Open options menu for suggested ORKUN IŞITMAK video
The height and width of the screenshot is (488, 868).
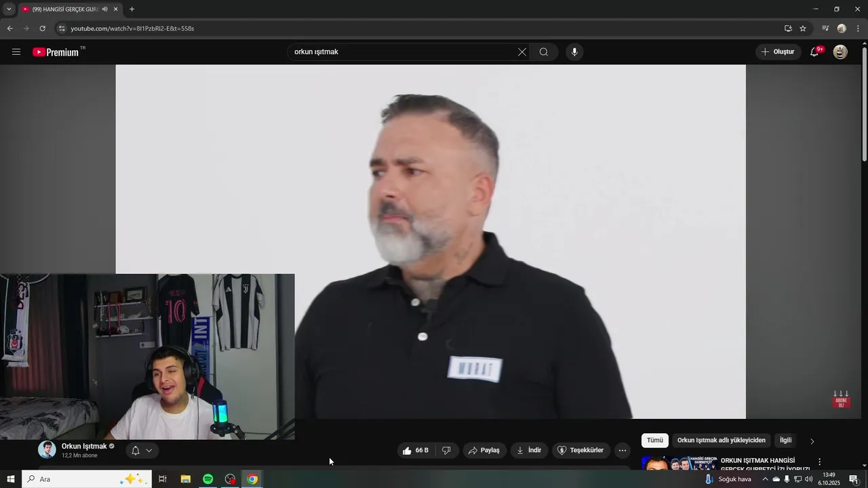(819, 462)
